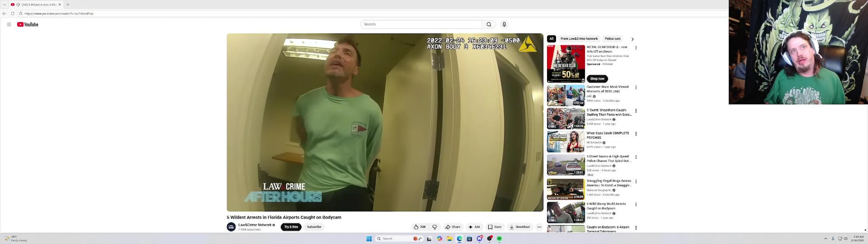Open options for 5 Street Racers video
The height and width of the screenshot is (244, 868).
click(636, 157)
